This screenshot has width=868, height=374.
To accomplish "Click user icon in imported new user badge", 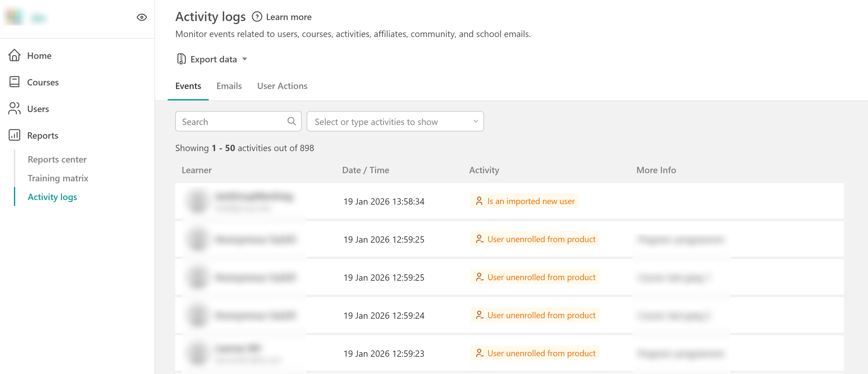I will (479, 201).
